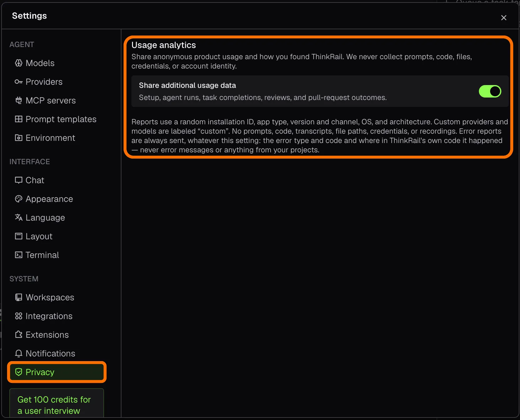This screenshot has height=420, width=520.
Task: Switch to Environment settings
Action: (56, 138)
